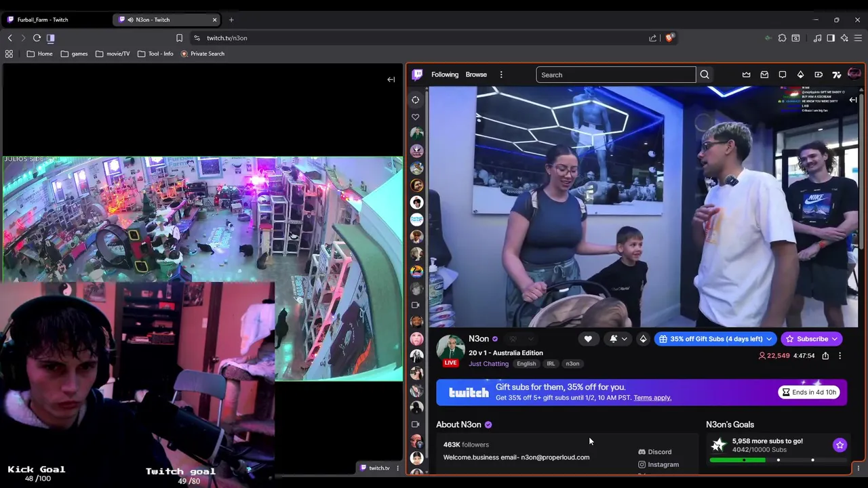Click the 463K followers text
This screenshot has height=488, width=868.
[466, 445]
